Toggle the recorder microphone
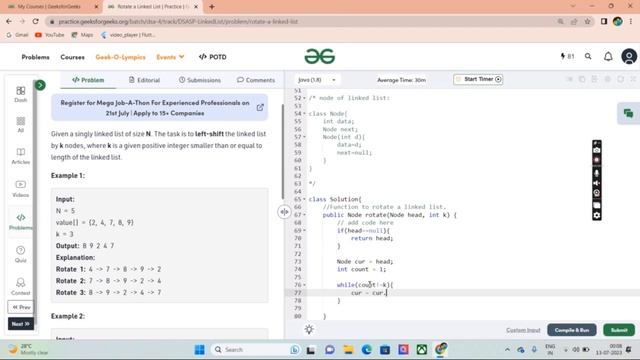This screenshot has height=360, width=640. (x=597, y=173)
